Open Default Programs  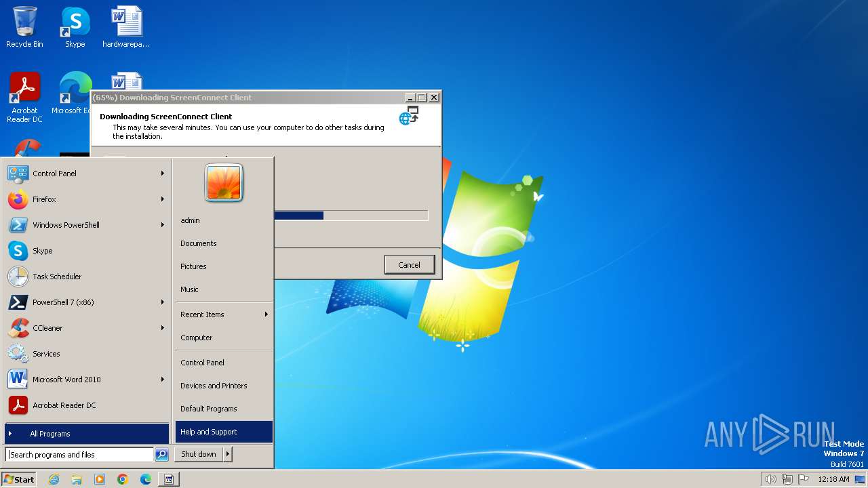(x=224, y=409)
